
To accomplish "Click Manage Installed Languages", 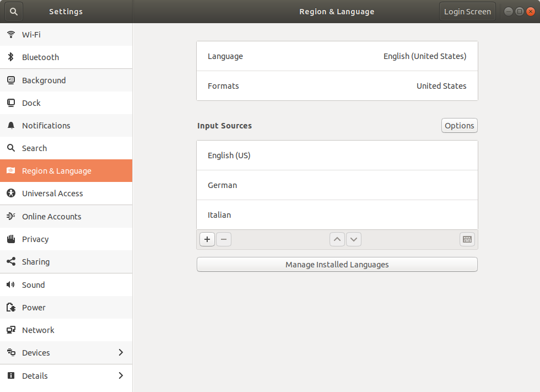I will coord(337,265).
